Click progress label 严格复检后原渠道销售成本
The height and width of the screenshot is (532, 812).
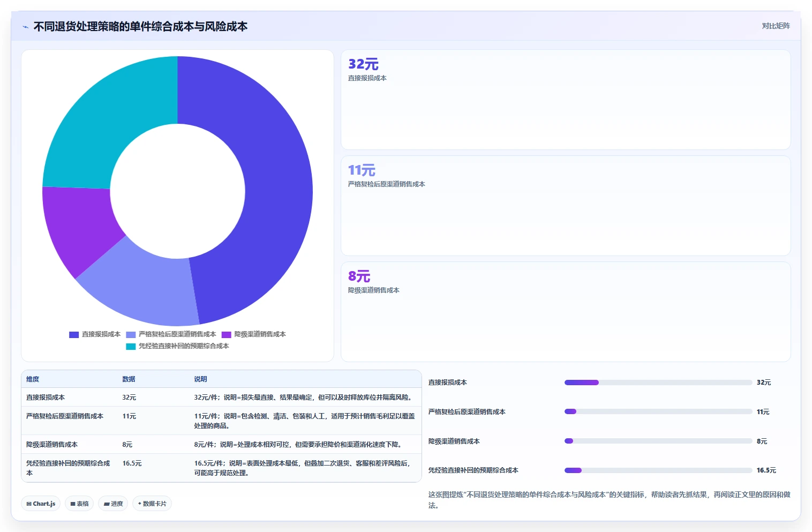coord(467,412)
